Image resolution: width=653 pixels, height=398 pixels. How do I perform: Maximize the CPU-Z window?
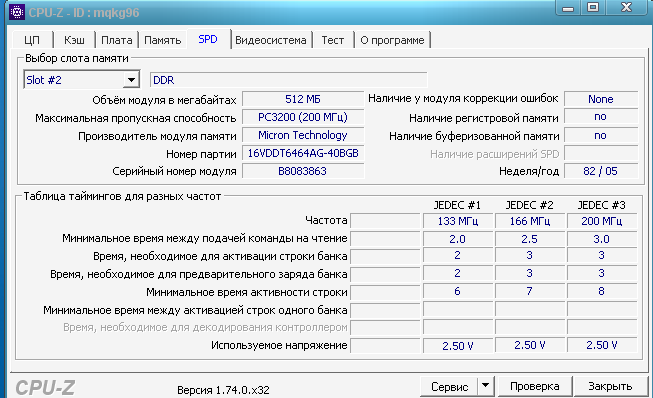click(x=593, y=8)
